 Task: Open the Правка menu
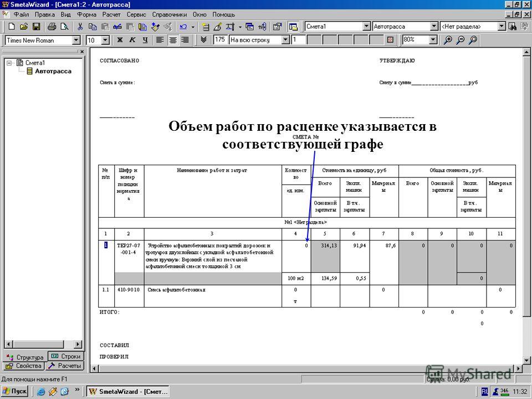44,14
